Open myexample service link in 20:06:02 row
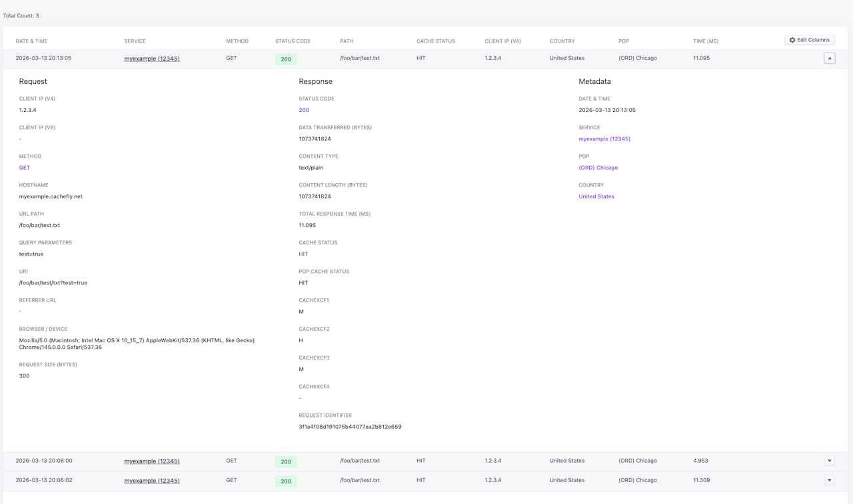Screen dimensions: 853x504 (x=152, y=480)
